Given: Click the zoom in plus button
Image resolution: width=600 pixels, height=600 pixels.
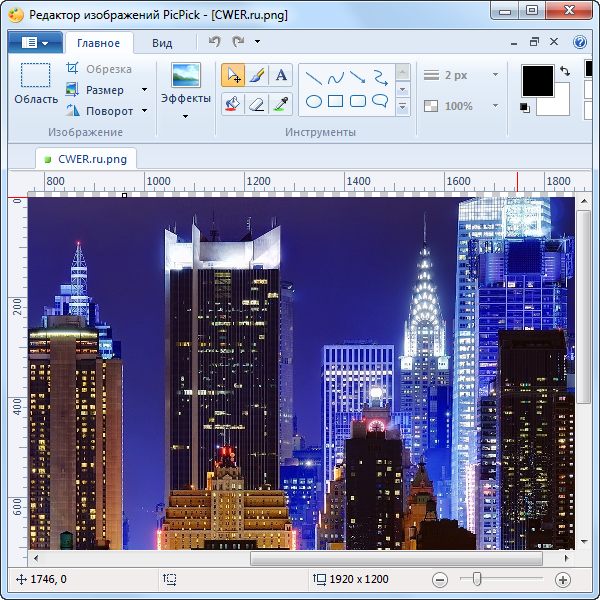Looking at the screenshot, I should click(x=563, y=579).
